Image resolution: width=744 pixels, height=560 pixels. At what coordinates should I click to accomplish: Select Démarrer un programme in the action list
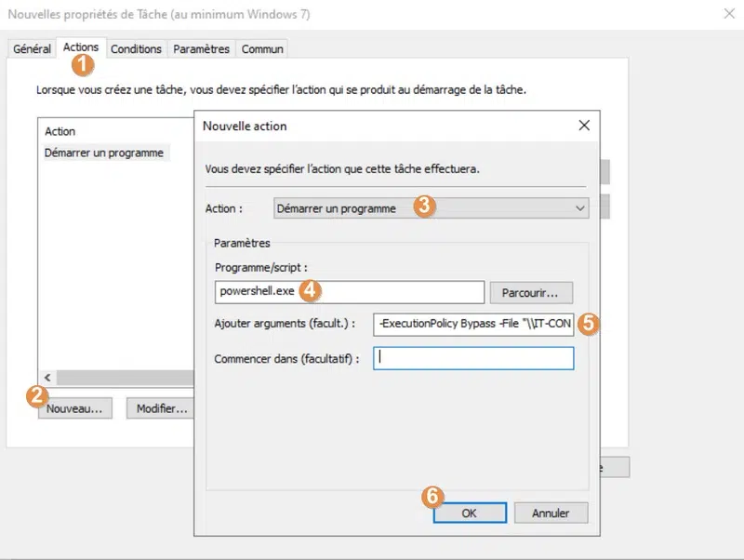pyautogui.click(x=104, y=153)
